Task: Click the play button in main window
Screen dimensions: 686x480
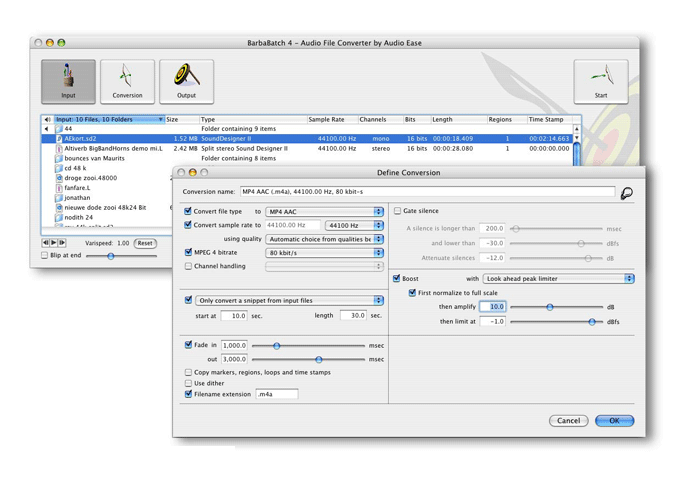Action: pos(54,242)
